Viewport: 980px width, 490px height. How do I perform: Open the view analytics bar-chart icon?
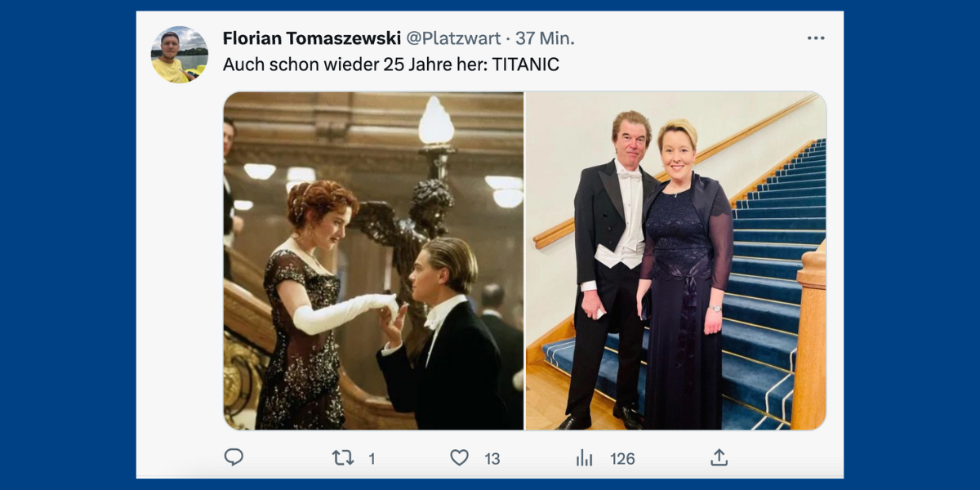tap(584, 458)
